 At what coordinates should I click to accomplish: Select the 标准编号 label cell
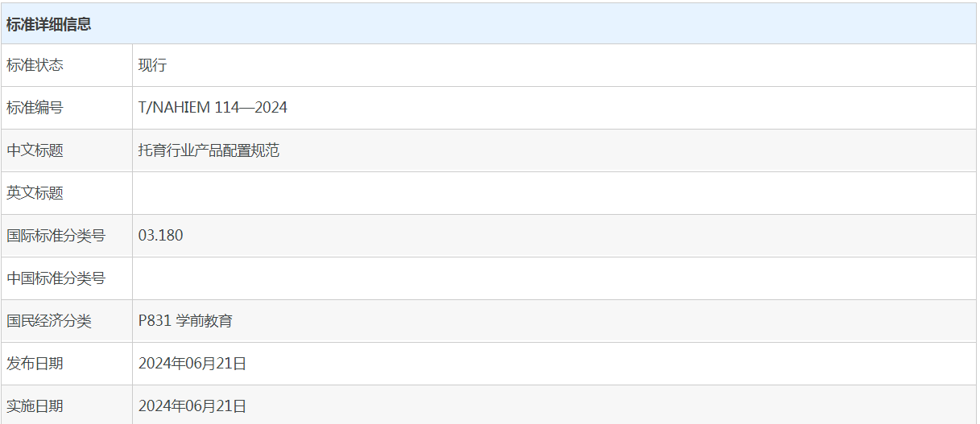tap(67, 108)
